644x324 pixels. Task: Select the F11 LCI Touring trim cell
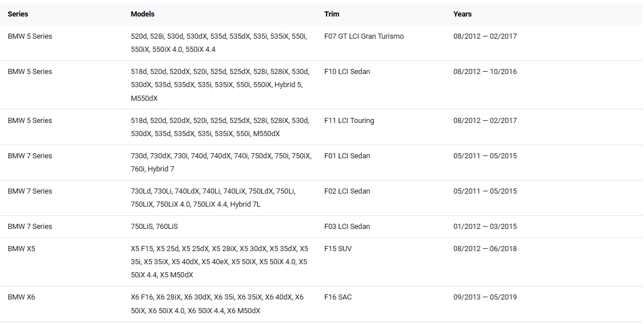click(349, 121)
